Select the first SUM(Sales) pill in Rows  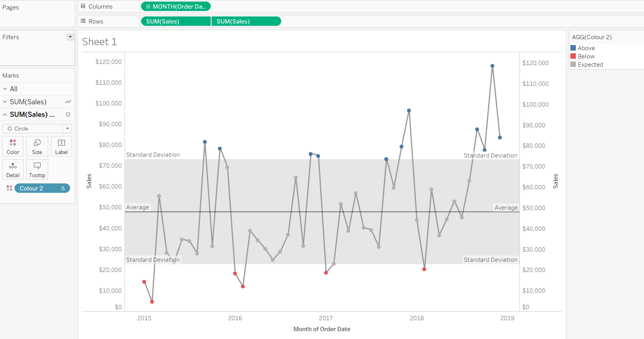(175, 22)
